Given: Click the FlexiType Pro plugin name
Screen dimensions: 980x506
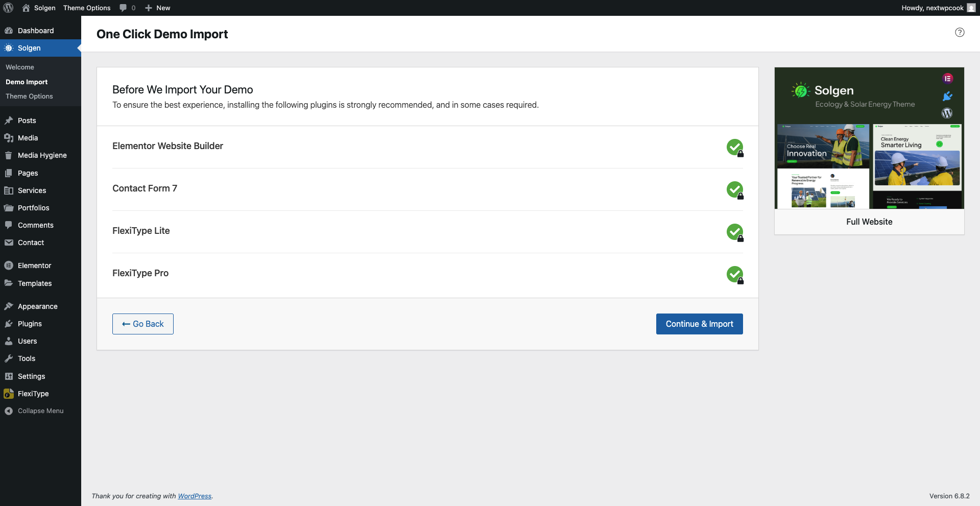Looking at the screenshot, I should (140, 273).
